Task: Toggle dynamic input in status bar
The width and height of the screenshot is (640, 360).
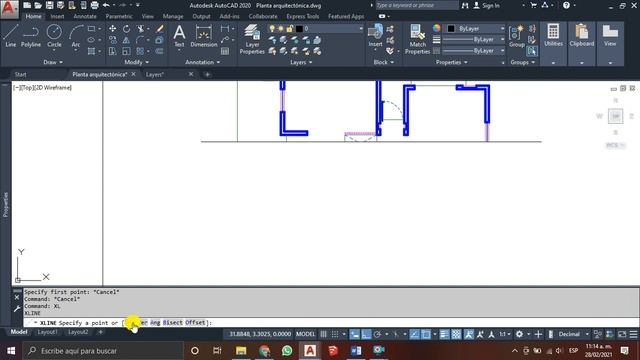Action: tap(354, 334)
